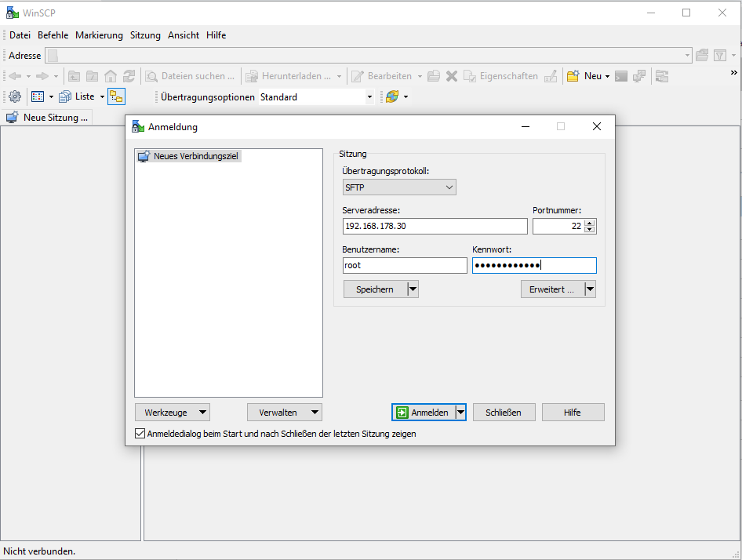Open the Übertragungsprotokoll SFTP dropdown
The image size is (742, 560).
(x=399, y=187)
